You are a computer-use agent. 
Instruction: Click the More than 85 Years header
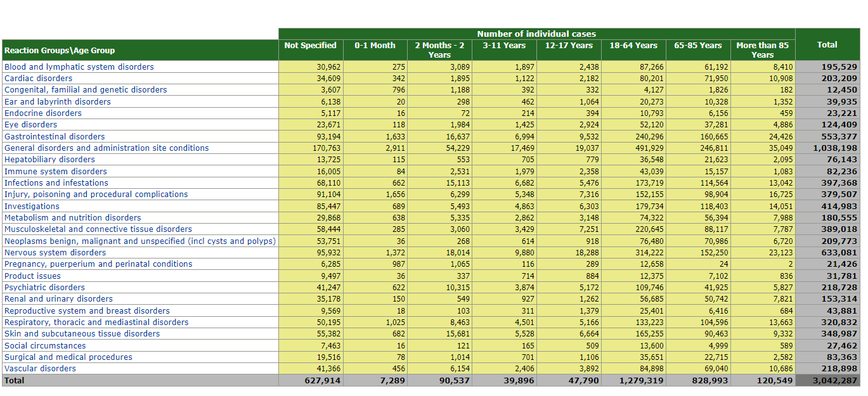[x=762, y=50]
